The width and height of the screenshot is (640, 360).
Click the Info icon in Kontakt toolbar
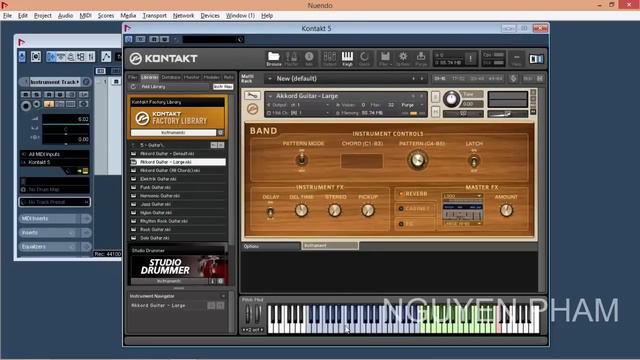(309, 58)
